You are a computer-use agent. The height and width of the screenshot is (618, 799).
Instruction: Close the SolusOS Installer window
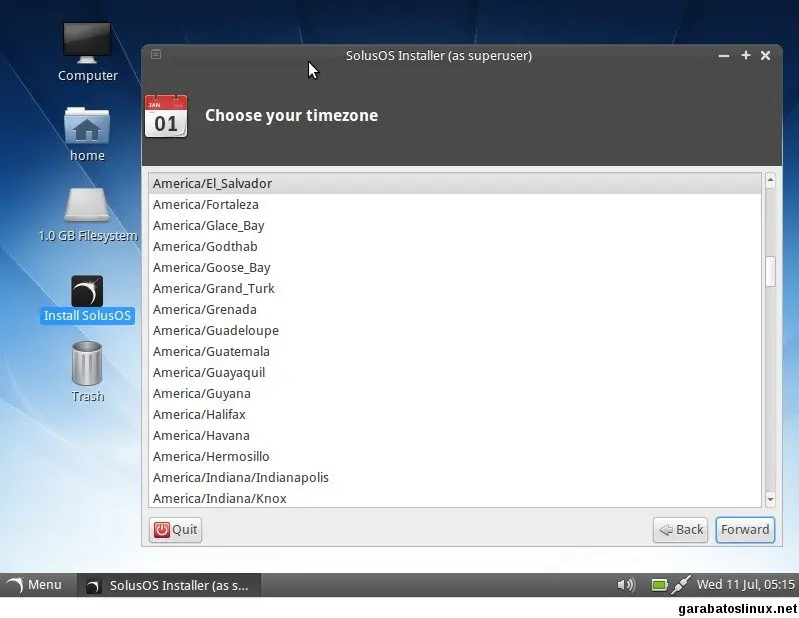(x=765, y=56)
